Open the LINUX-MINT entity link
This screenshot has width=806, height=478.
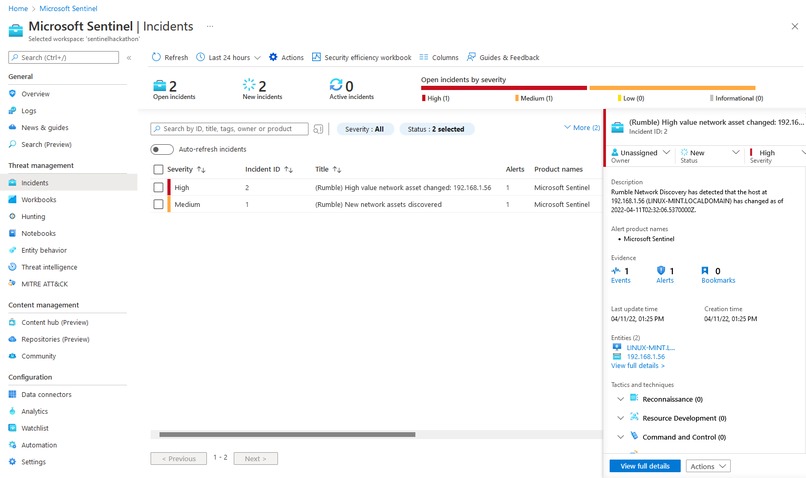click(x=650, y=347)
